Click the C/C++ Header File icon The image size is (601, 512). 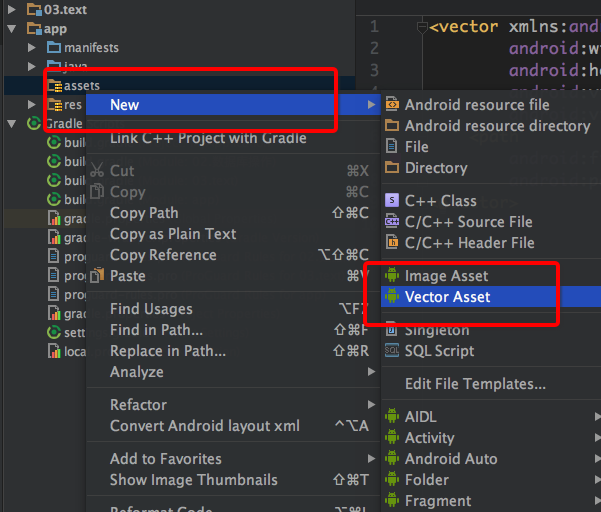[392, 242]
